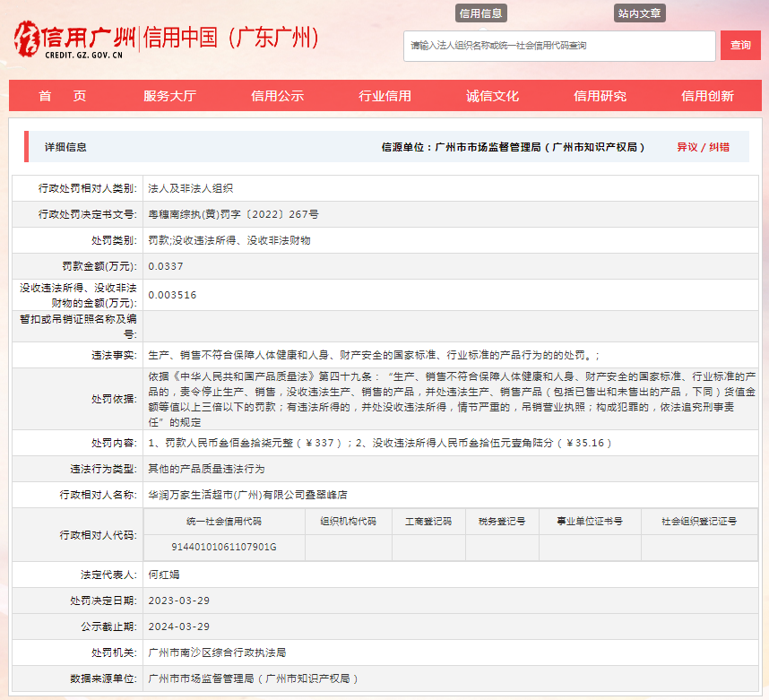The height and width of the screenshot is (700, 769).
Task: Click the 工商登记码 column header
Action: point(428,522)
